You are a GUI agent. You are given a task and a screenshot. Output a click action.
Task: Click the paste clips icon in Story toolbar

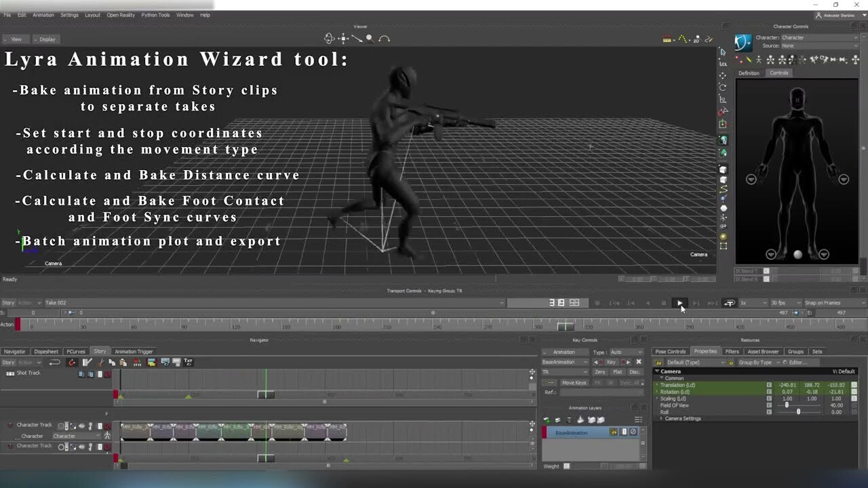coord(123,363)
